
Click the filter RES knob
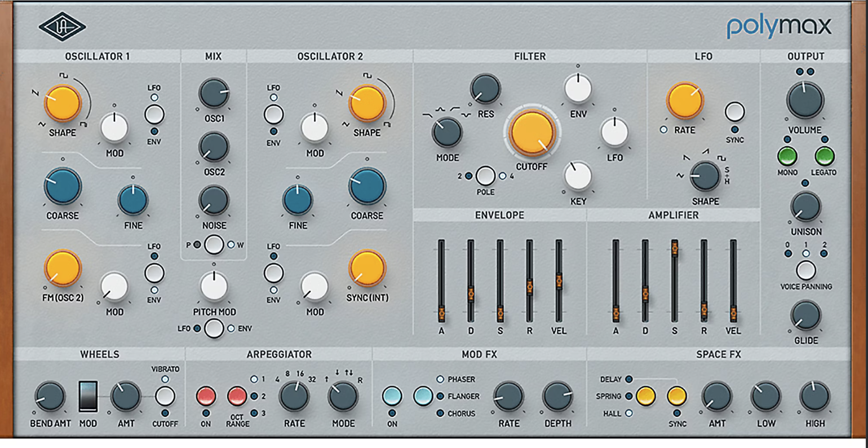[485, 89]
